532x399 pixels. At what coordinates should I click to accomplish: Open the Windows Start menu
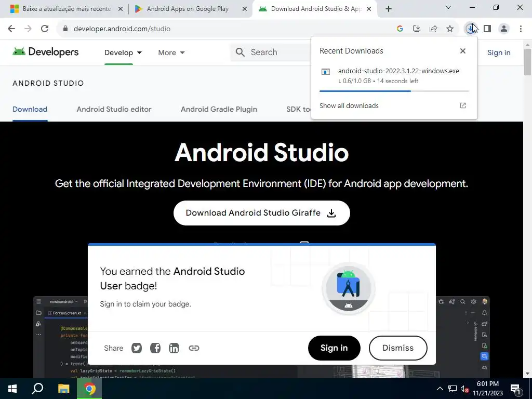click(x=12, y=389)
